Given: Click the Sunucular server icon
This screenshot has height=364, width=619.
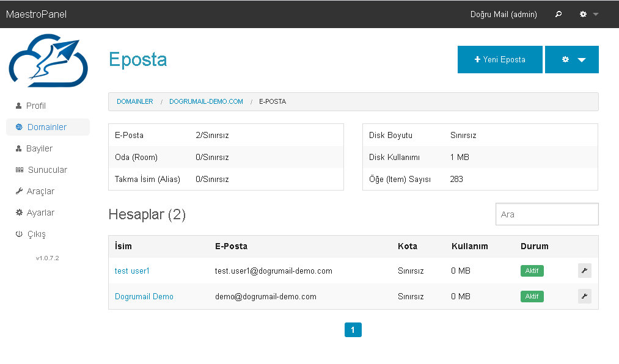Looking at the screenshot, I should point(20,170).
